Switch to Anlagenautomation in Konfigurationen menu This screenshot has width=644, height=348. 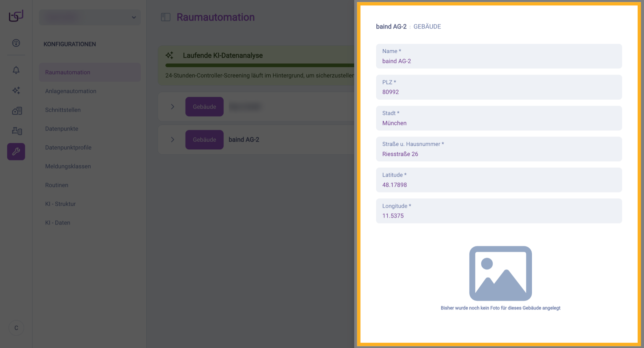[x=70, y=91]
